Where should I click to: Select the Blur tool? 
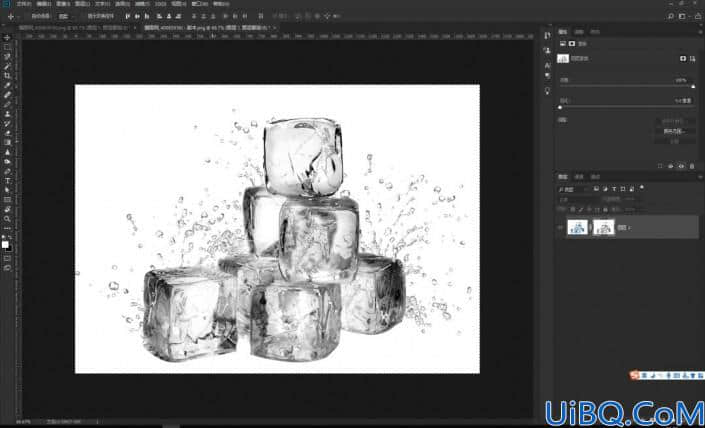(x=7, y=152)
